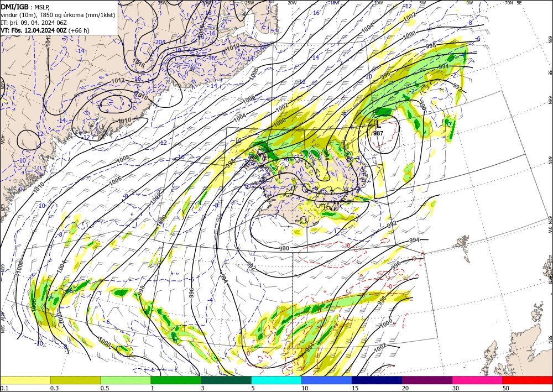This screenshot has height=392, width=553.
Task: Pick the cyan 5–10 legend swatch
Action: [276, 380]
